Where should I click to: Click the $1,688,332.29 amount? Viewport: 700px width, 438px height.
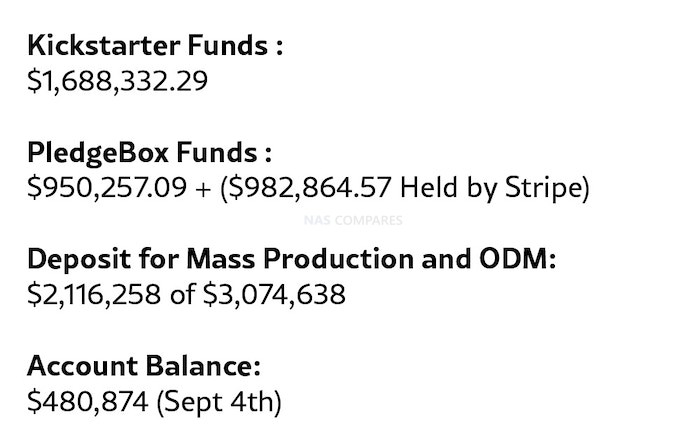tap(117, 81)
